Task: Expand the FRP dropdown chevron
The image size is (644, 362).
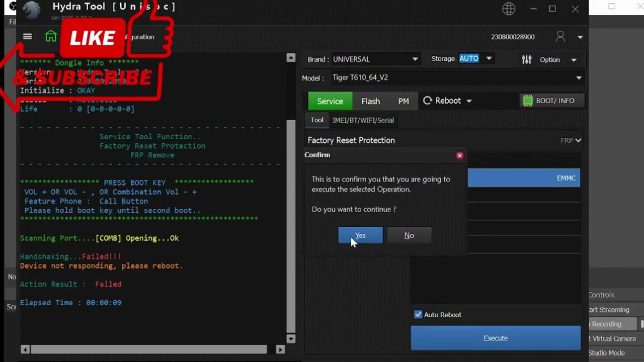Action: (x=578, y=140)
